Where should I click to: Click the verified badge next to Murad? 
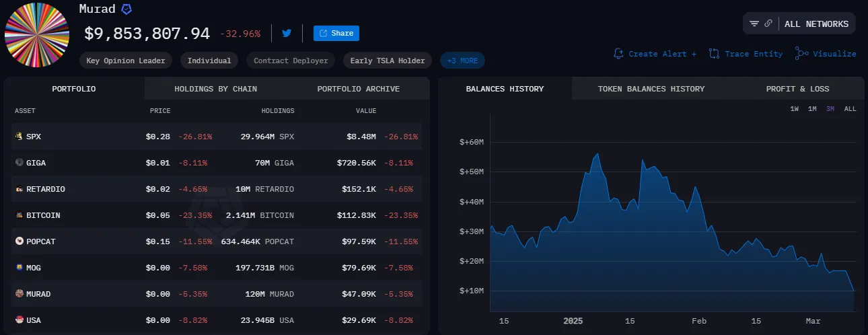pyautogui.click(x=126, y=9)
